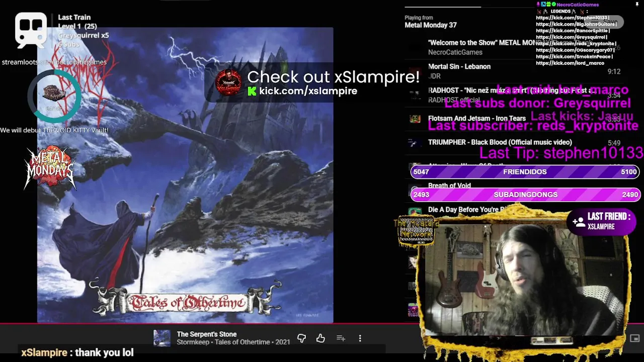This screenshot has height=362, width=644.
Task: Play Breath of Void from queue
Action: 449,186
